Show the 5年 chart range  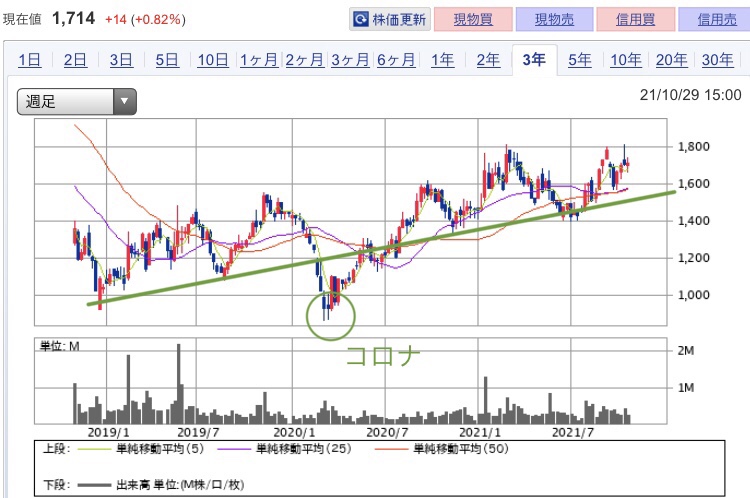(580, 60)
